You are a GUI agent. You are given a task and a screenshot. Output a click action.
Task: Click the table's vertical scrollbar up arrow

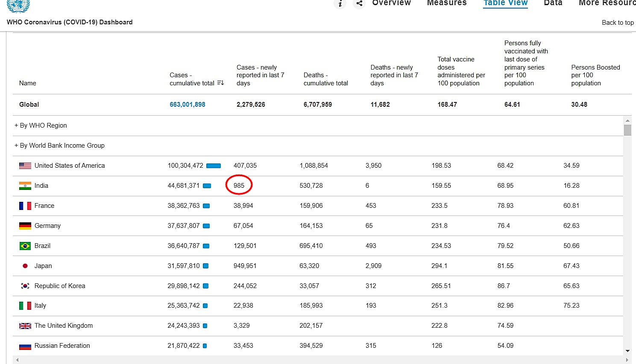tap(627, 121)
